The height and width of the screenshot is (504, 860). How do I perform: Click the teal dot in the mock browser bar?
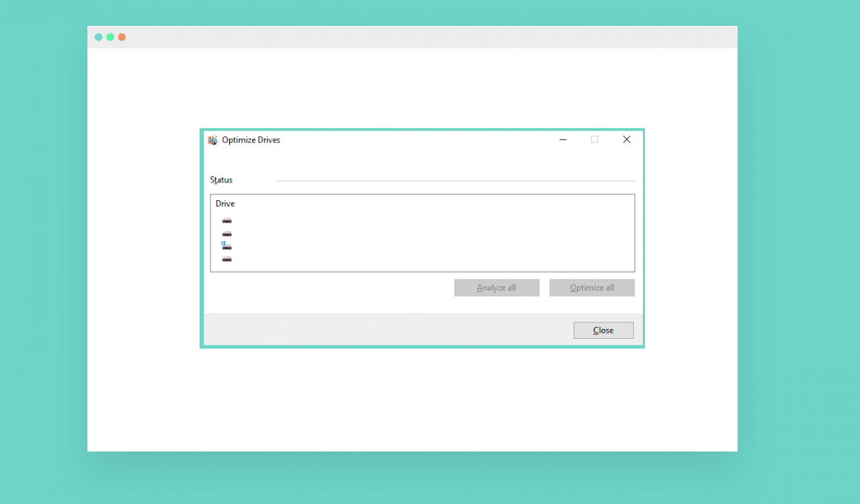click(99, 37)
